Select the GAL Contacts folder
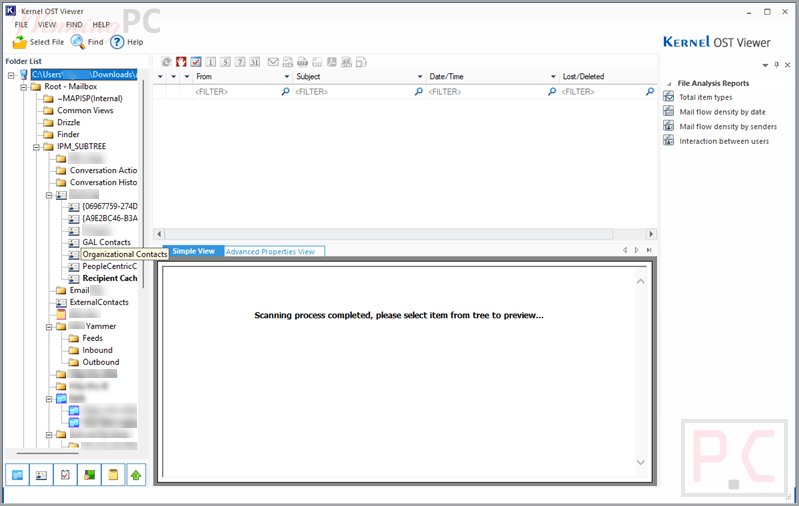 (x=106, y=243)
